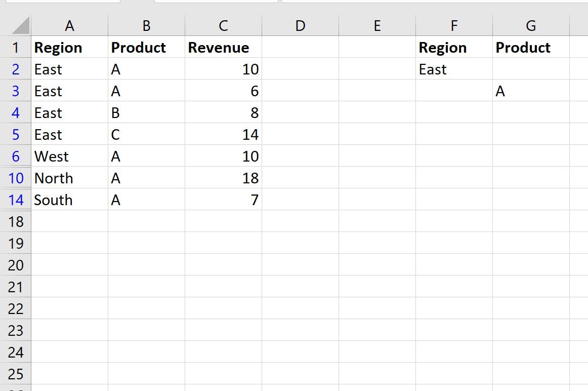
Task: Click the cell containing South
Action: 69,200
